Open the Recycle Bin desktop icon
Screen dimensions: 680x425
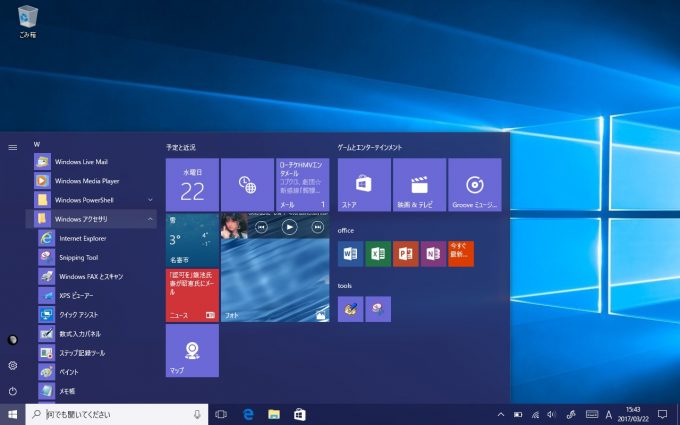pos(28,22)
